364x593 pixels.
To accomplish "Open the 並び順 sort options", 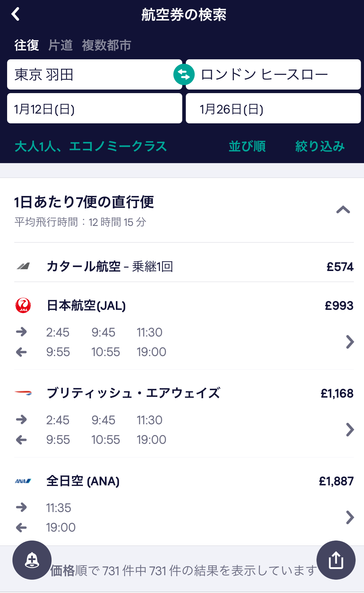I will [247, 146].
